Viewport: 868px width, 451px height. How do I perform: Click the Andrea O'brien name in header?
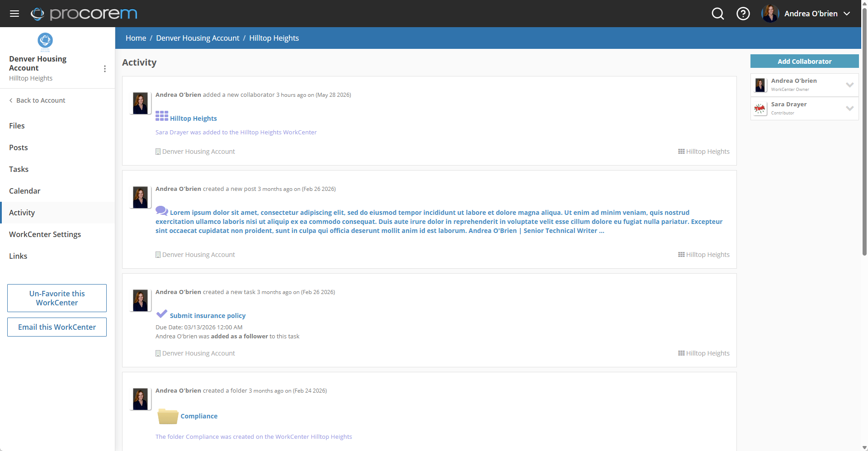coord(811,14)
